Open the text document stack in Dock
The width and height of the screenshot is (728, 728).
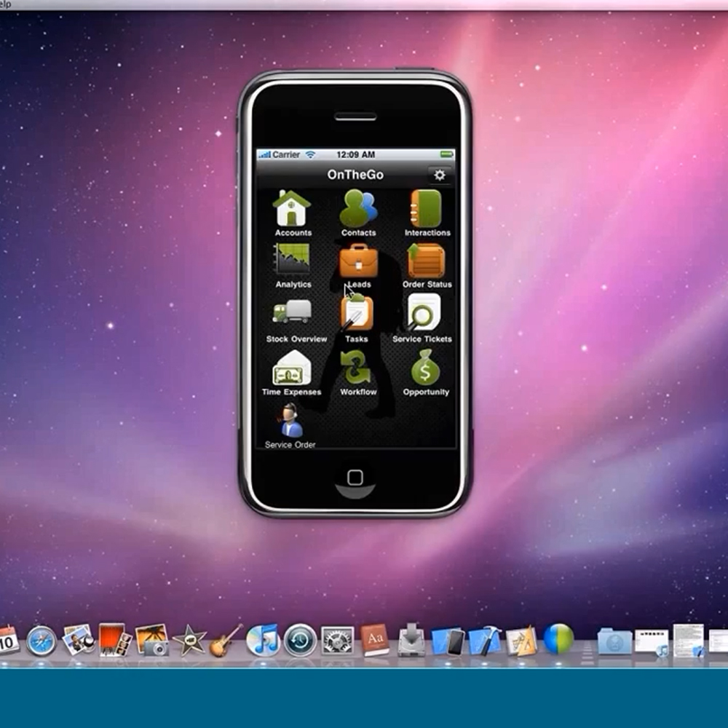[689, 641]
